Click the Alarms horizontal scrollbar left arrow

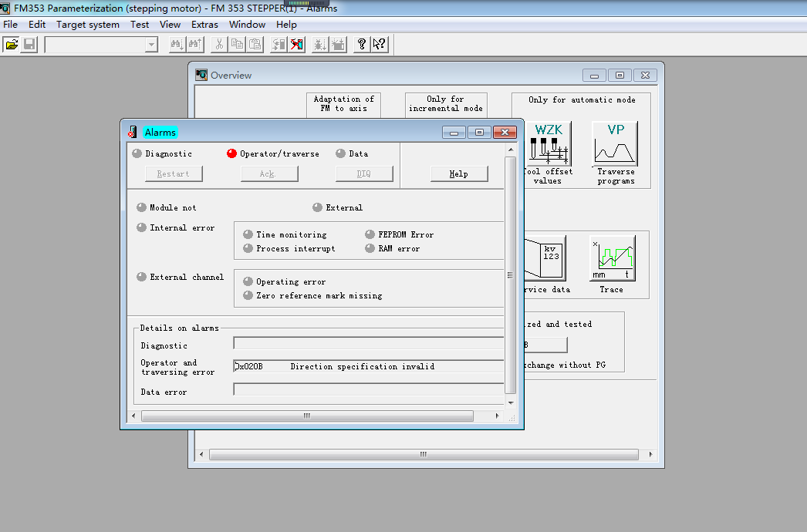(133, 416)
